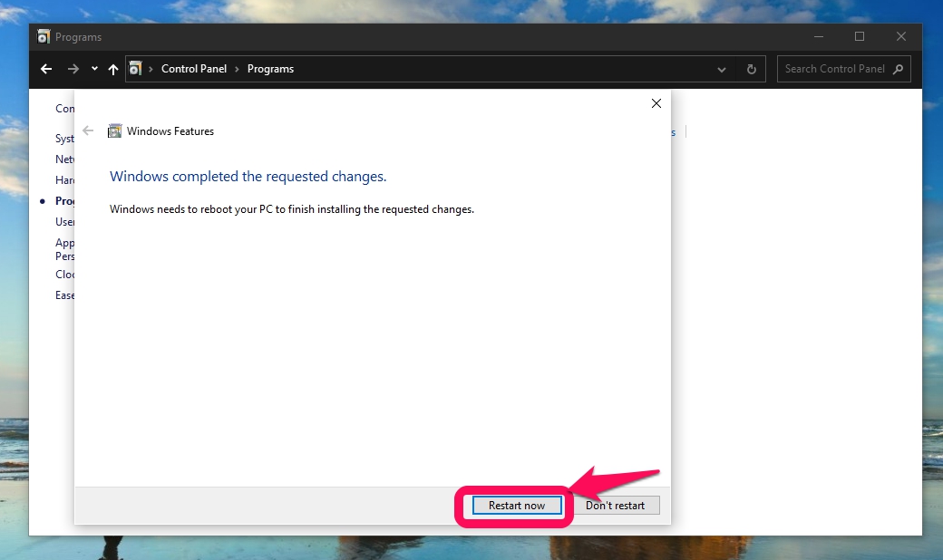This screenshot has width=943, height=560.
Task: Close the Windows Features dialog
Action: point(656,103)
